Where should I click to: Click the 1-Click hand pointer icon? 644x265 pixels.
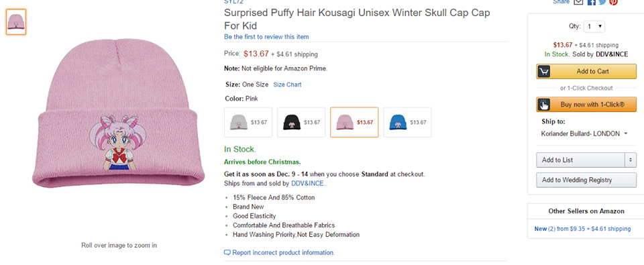click(x=544, y=105)
